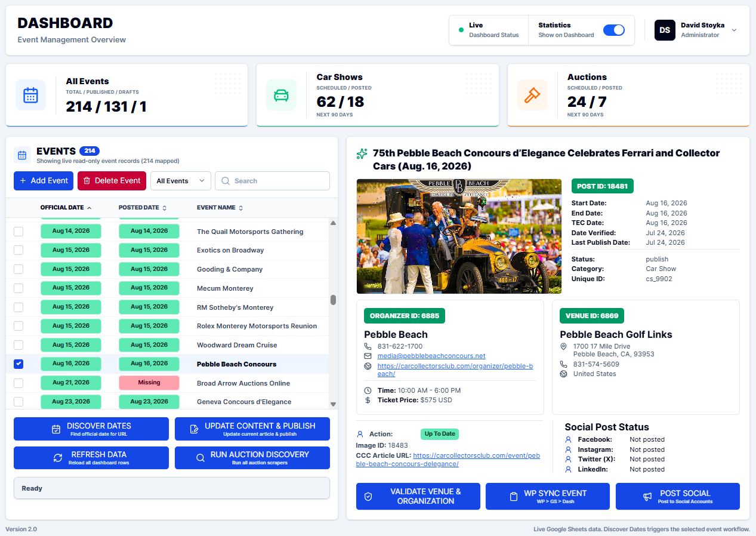Click the VENUE ID: 6869 badge

[x=592, y=316]
